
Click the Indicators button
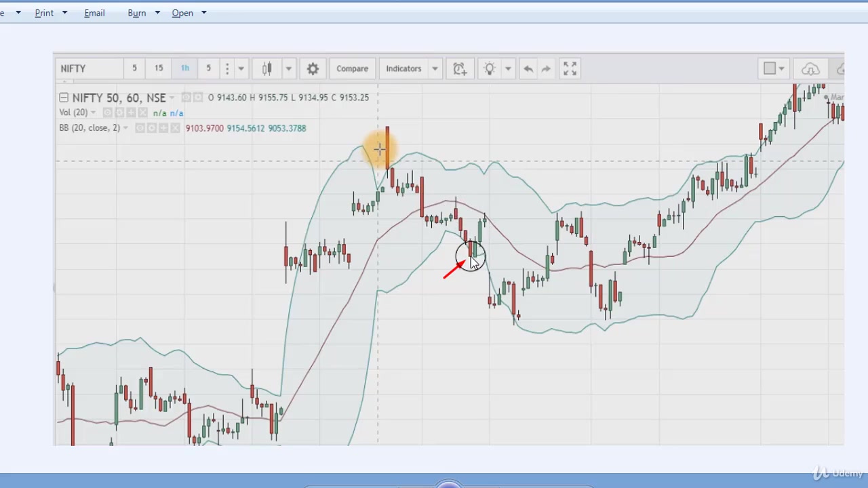pyautogui.click(x=403, y=68)
